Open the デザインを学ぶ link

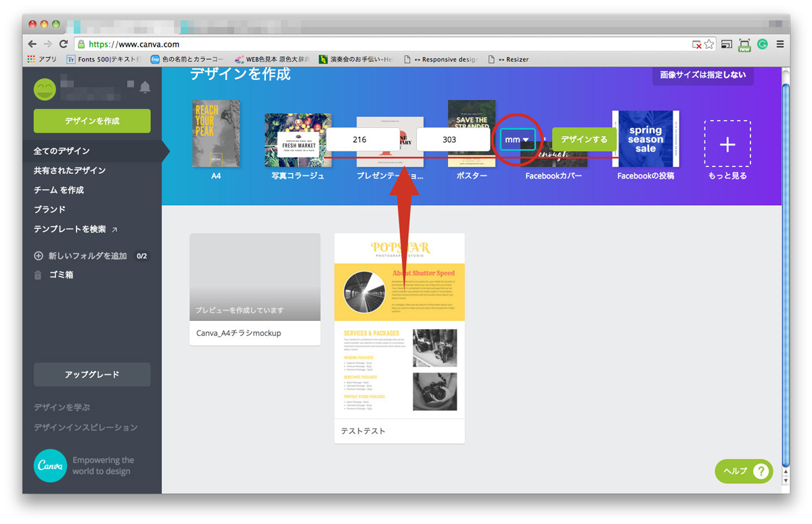[x=62, y=408]
